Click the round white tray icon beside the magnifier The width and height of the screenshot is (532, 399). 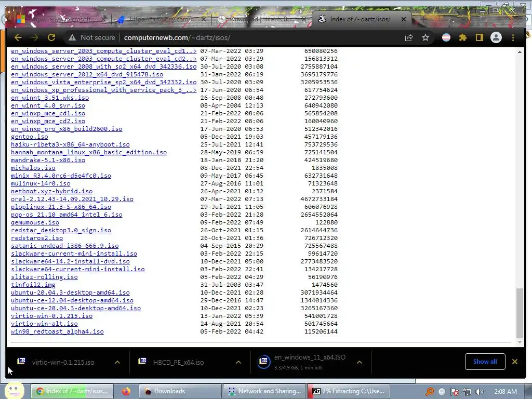tap(442, 392)
